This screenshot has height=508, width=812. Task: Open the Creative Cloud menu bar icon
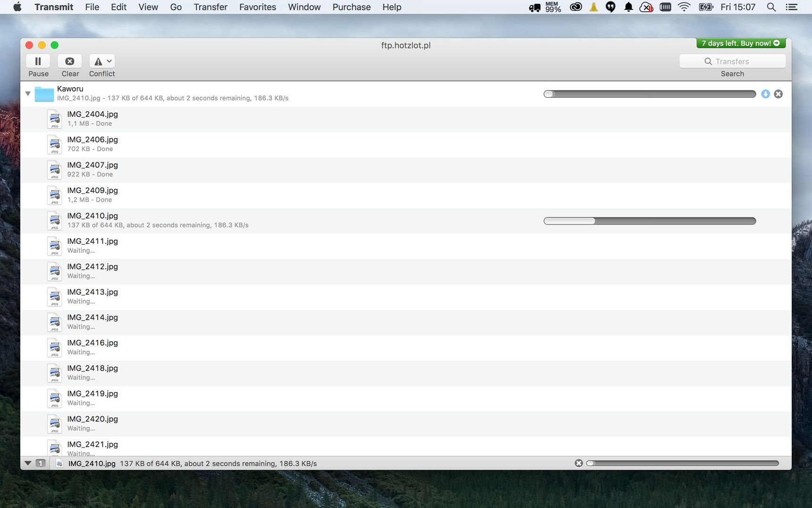[x=576, y=7]
